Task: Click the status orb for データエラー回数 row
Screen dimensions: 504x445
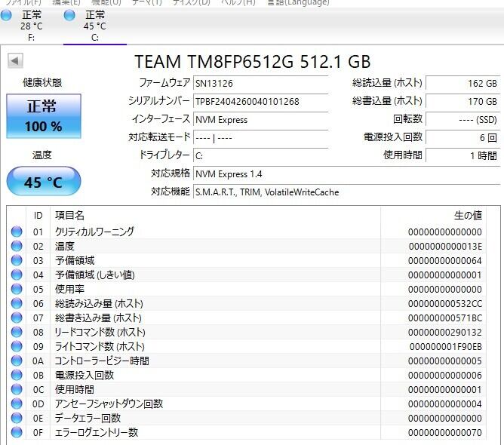Action: [17, 419]
